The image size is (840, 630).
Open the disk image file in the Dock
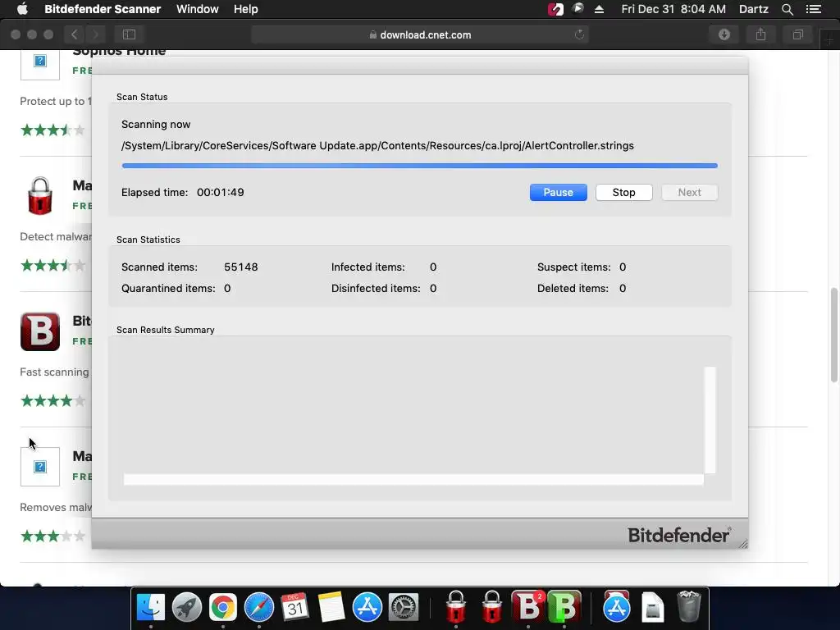pyautogui.click(x=652, y=608)
